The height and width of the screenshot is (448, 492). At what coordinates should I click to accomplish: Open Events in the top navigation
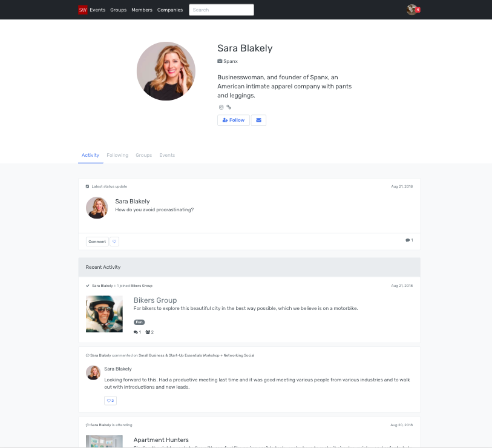coord(97,10)
